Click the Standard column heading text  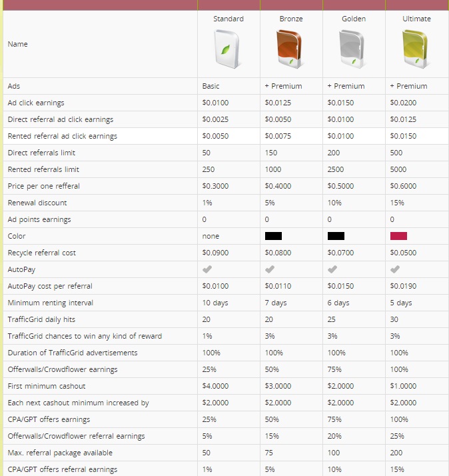pos(228,19)
